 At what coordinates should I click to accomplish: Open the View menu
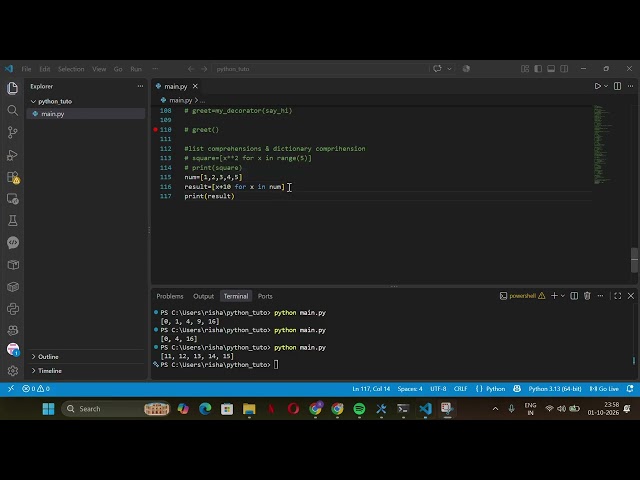(99, 69)
